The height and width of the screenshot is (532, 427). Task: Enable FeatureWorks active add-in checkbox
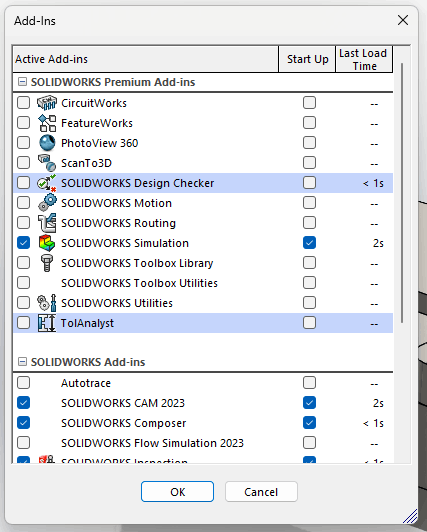coord(23,123)
